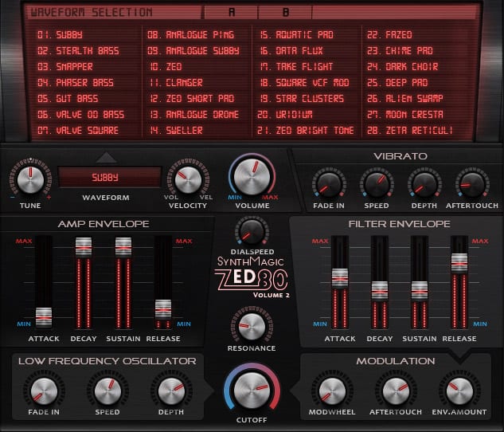Image resolution: width=504 pixels, height=432 pixels.
Task: Select waveform 27. Moon Cresta
Action: (x=405, y=115)
